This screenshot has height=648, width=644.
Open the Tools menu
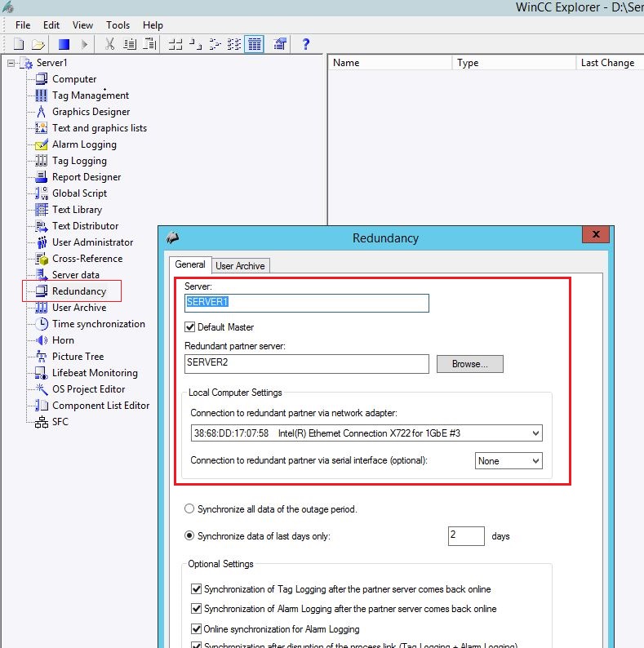pos(118,25)
